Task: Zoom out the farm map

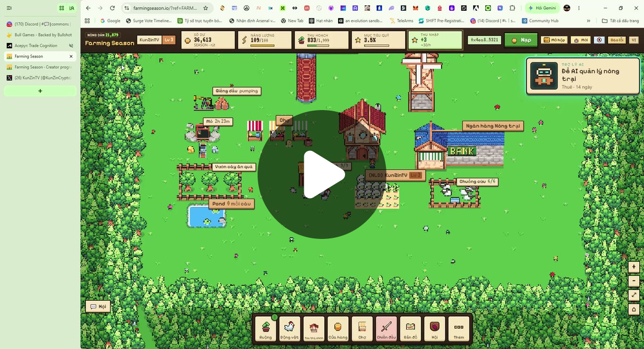Action: [x=634, y=281]
